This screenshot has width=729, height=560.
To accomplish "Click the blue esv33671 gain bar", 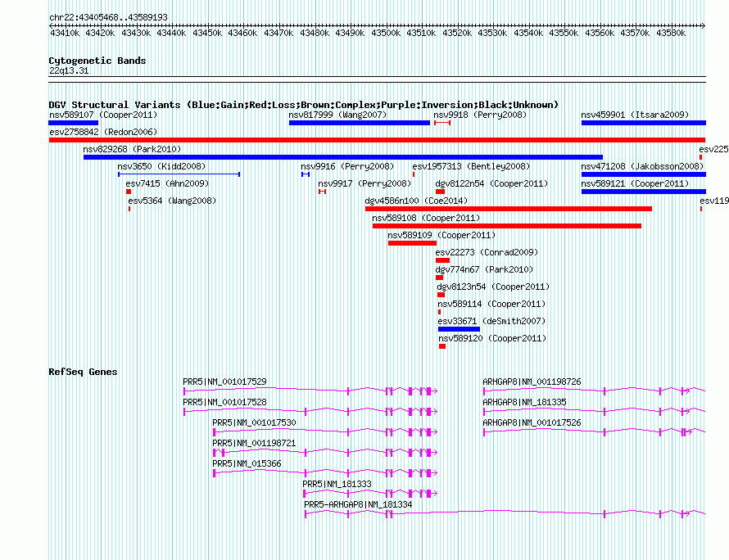I will coord(459,329).
